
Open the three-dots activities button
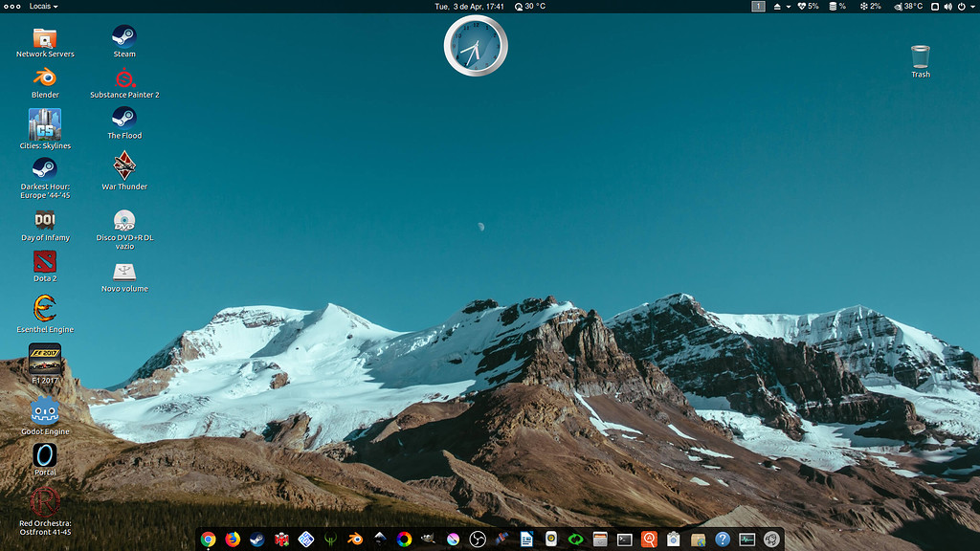click(11, 7)
